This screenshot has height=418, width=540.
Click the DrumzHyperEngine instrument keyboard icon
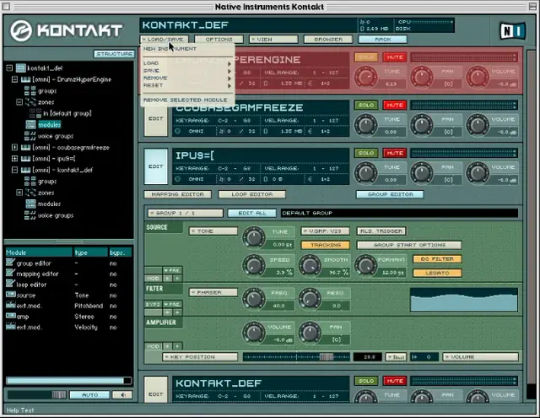click(26, 80)
